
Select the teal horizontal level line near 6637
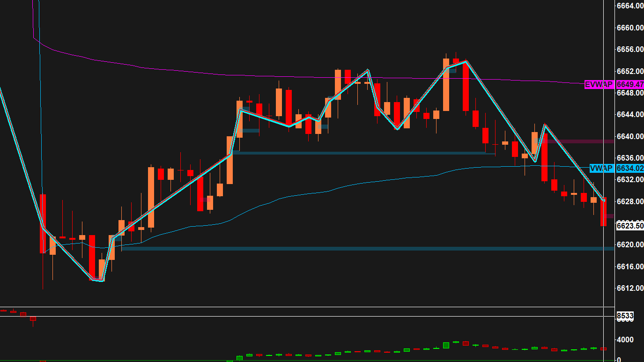(x=364, y=153)
